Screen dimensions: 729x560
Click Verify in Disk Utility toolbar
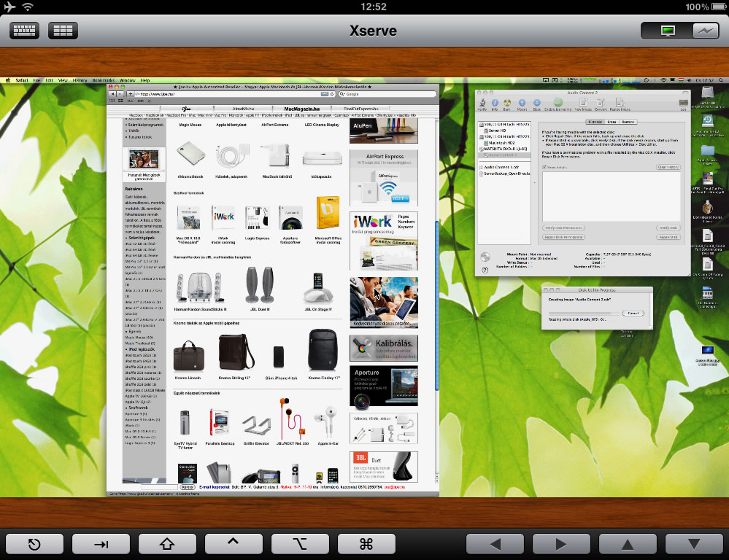tap(482, 104)
